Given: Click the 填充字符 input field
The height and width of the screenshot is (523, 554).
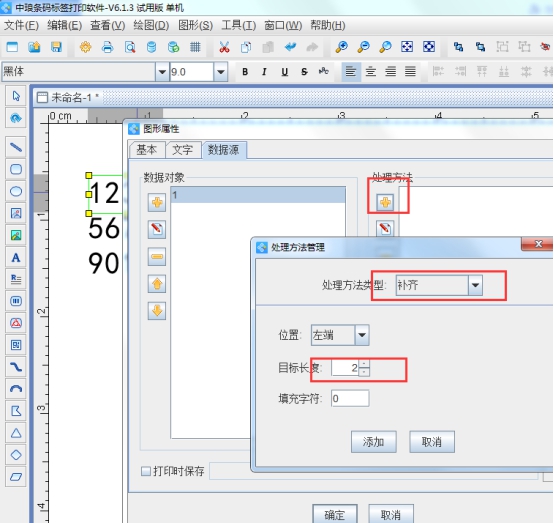Looking at the screenshot, I should pos(350,399).
